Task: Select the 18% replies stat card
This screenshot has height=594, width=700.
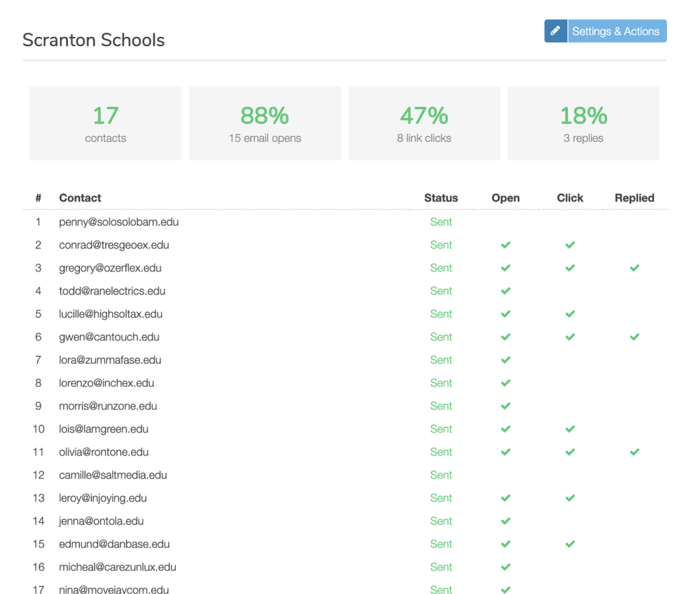Action: [x=583, y=123]
